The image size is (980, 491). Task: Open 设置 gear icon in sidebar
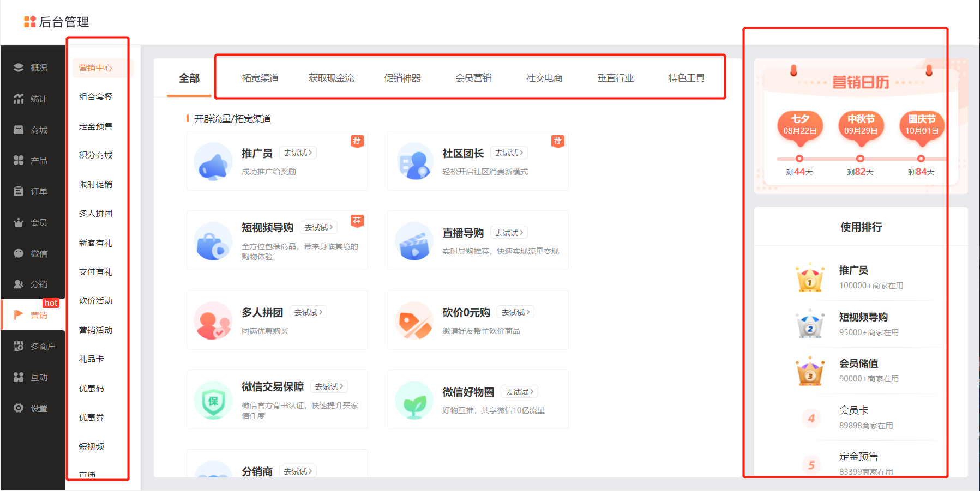click(x=19, y=408)
